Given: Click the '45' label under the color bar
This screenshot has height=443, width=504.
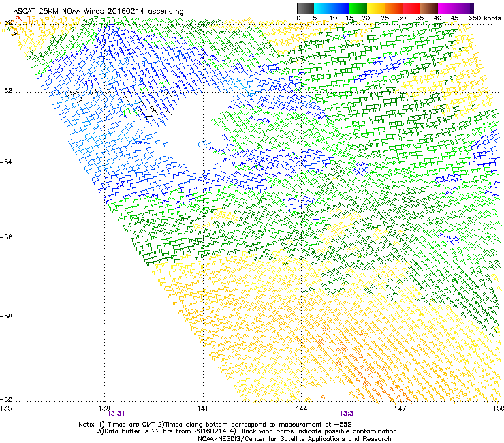Looking at the screenshot, I should 454,18.
